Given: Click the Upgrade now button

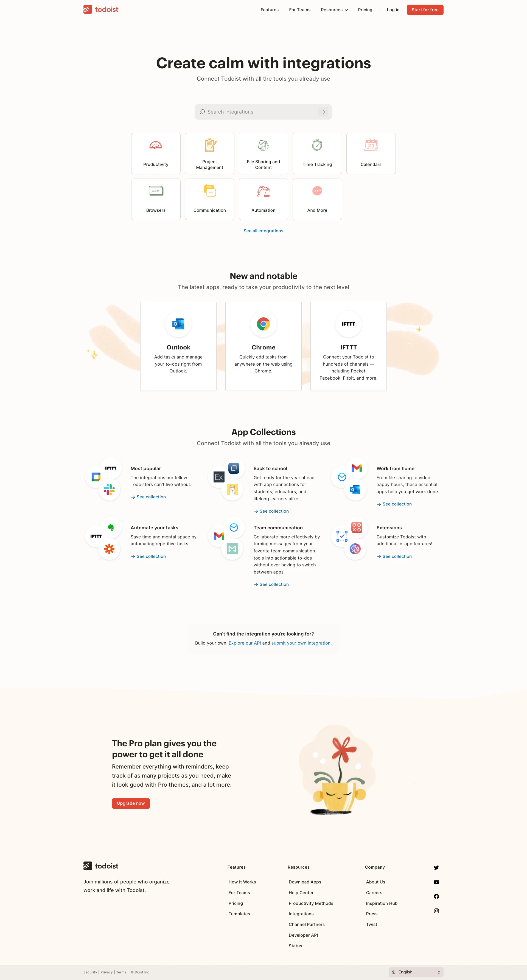Looking at the screenshot, I should click(130, 803).
